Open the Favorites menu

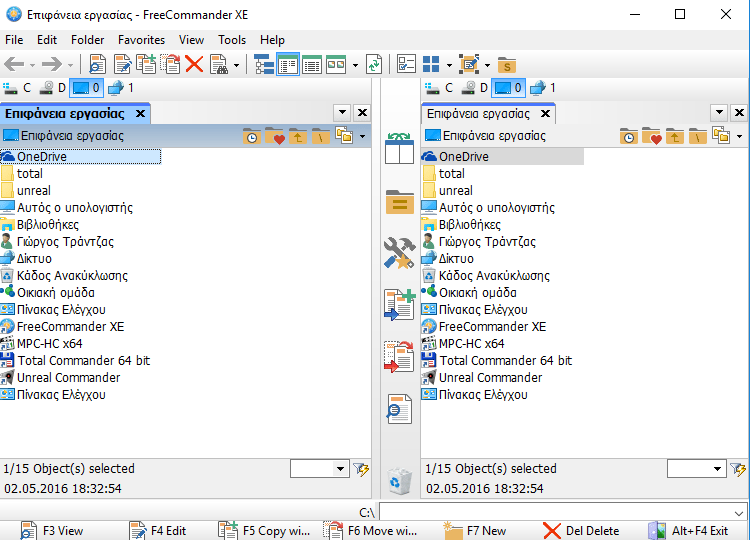click(x=142, y=40)
